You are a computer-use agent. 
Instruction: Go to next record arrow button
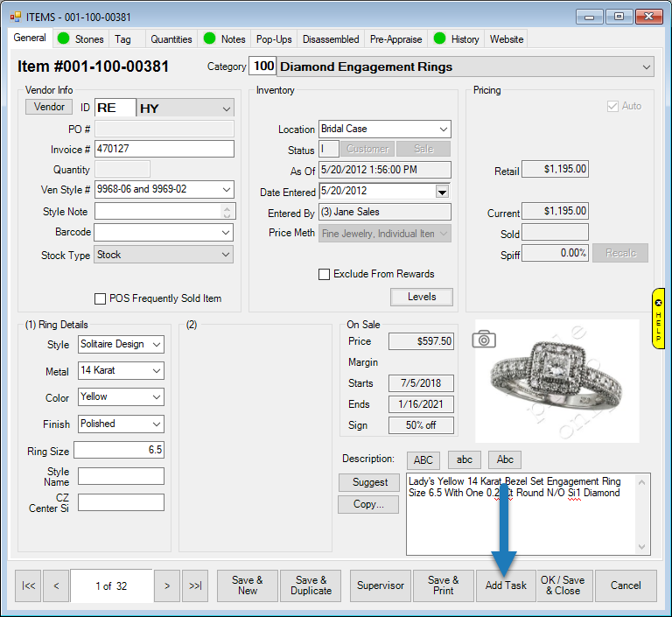[166, 586]
